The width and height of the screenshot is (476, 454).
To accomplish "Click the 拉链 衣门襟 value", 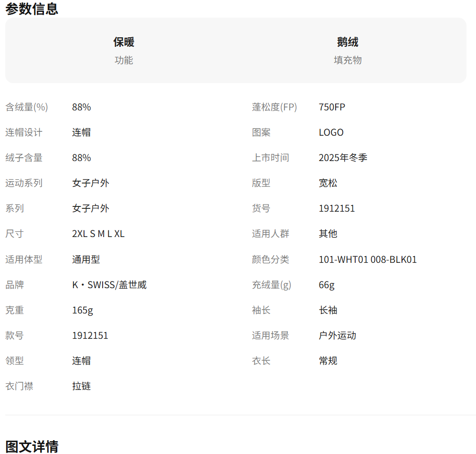I will coord(82,386).
